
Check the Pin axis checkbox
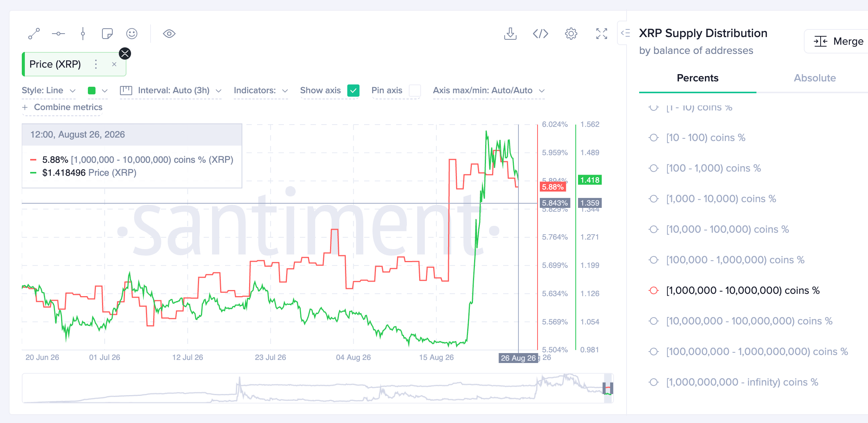pos(415,91)
